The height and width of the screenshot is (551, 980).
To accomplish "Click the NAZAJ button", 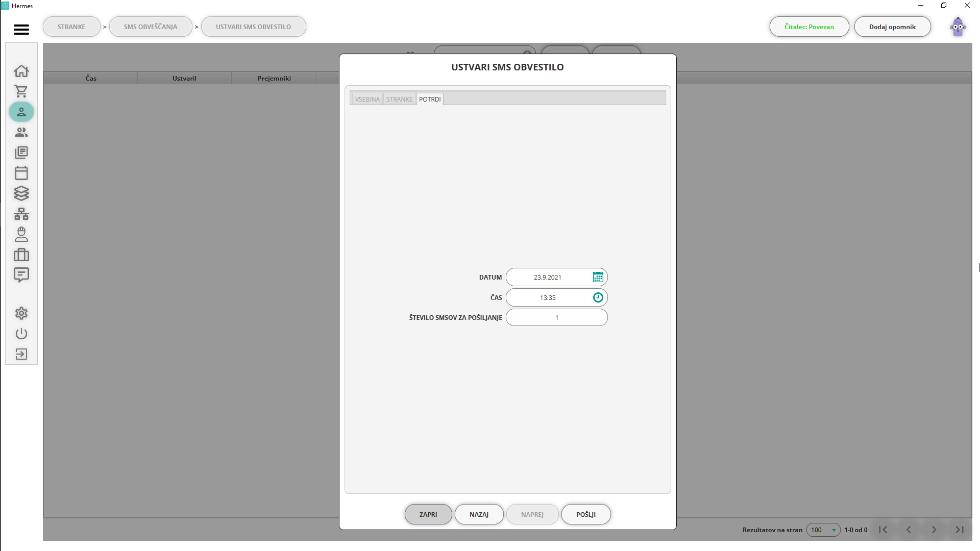I will 479,514.
